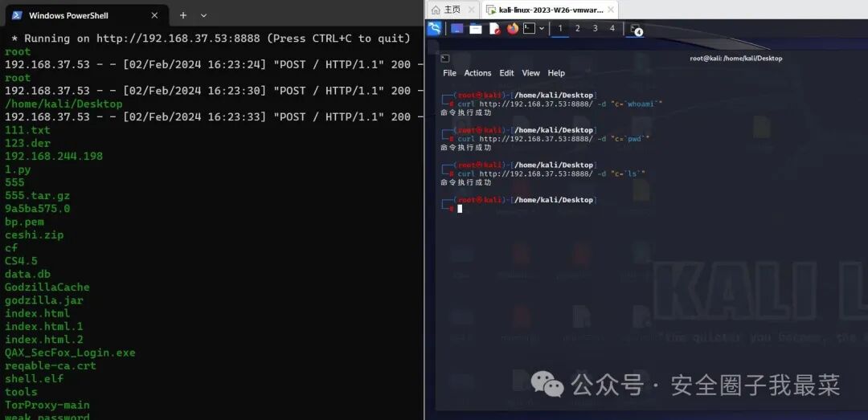Close the 主页 tab in VMware
The width and height of the screenshot is (868, 420).
(x=471, y=10)
